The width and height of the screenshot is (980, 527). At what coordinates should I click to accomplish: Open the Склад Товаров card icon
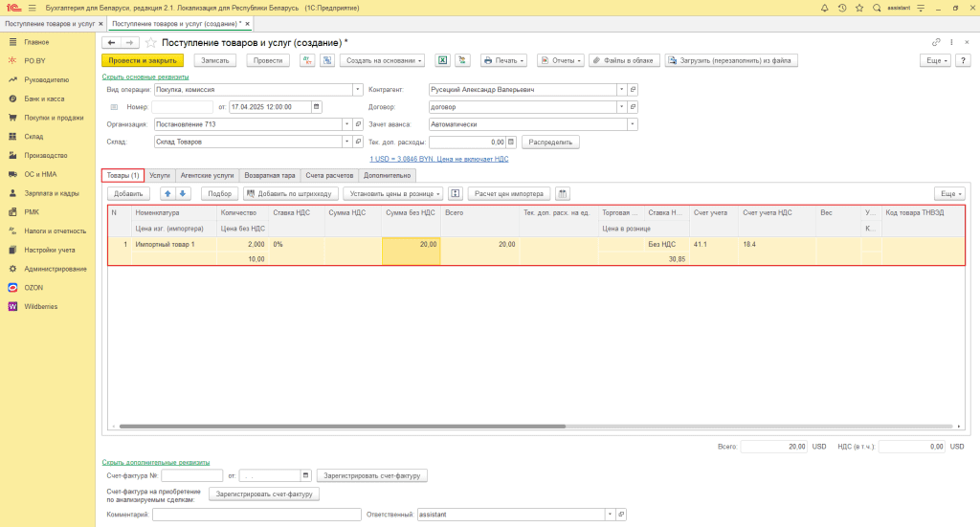pyautogui.click(x=358, y=142)
